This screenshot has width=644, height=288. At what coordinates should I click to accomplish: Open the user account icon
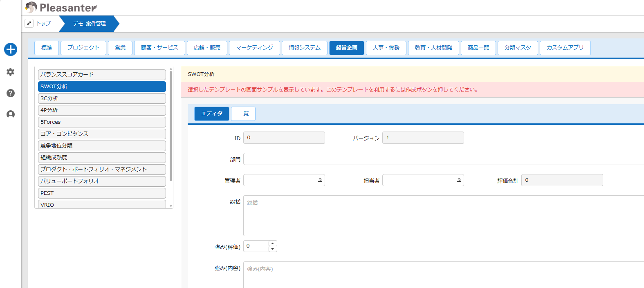(11, 114)
